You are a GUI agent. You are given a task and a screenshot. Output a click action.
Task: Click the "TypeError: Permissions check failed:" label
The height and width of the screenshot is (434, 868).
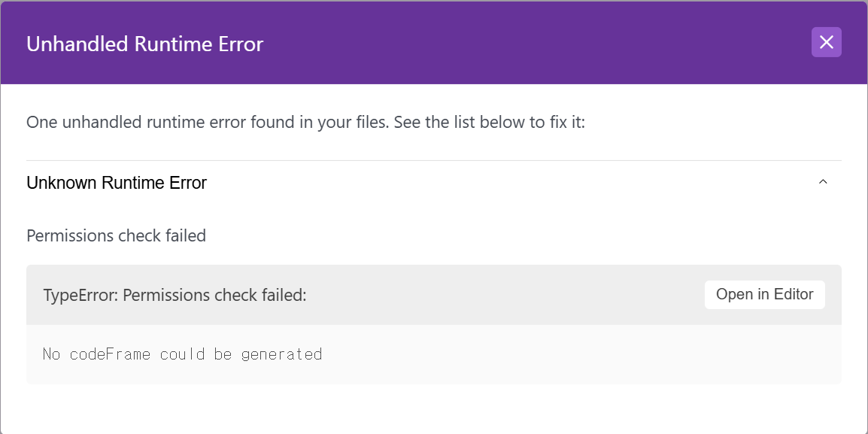point(175,296)
